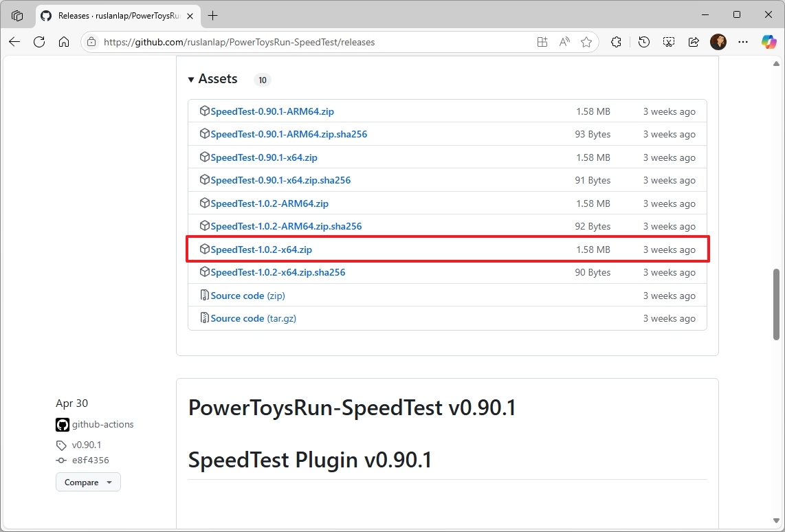Share this page icon
Viewport: 785px width, 532px height.
click(x=694, y=42)
